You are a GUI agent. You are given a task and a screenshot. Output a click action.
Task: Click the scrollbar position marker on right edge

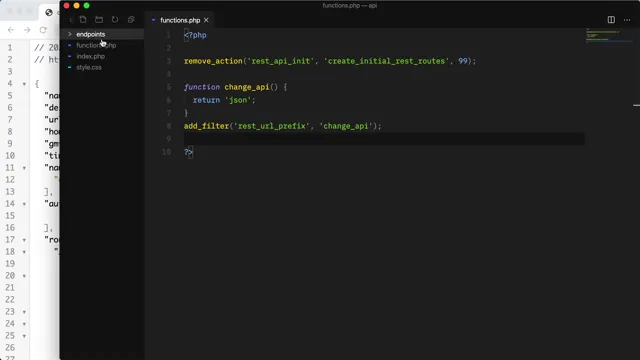pos(636,105)
